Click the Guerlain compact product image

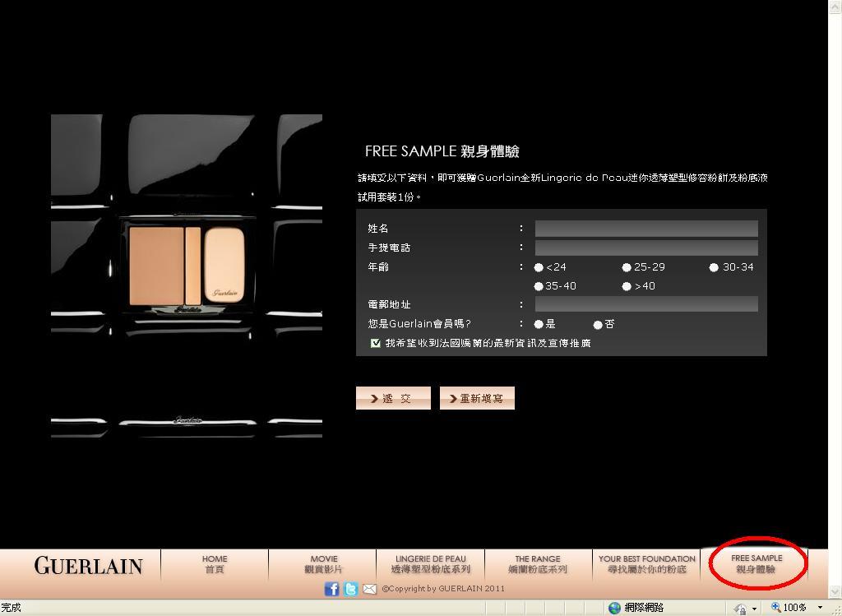(187, 276)
